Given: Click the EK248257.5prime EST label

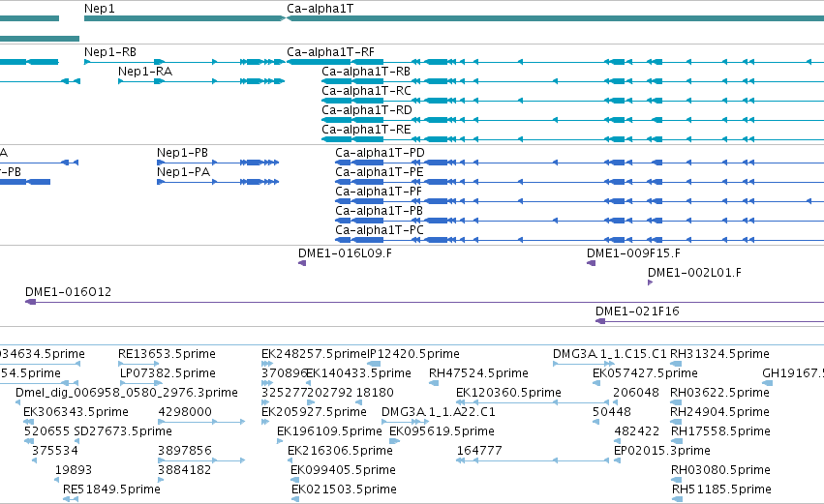Looking at the screenshot, I should point(314,354).
